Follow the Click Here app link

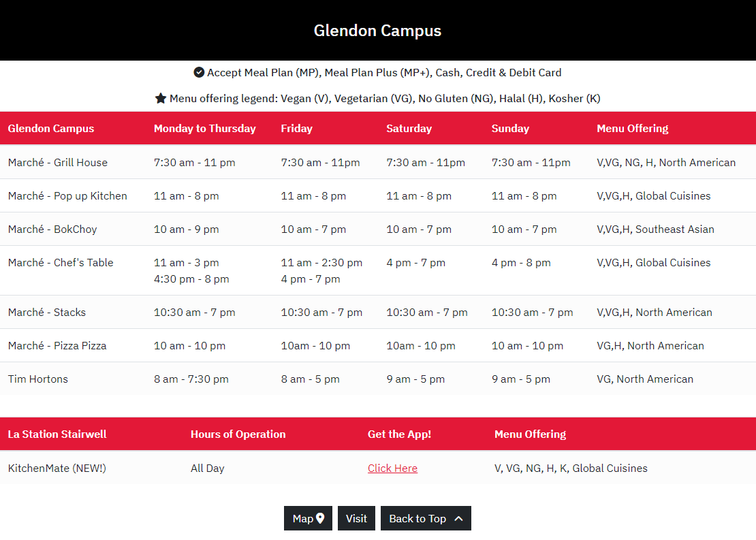tap(392, 468)
